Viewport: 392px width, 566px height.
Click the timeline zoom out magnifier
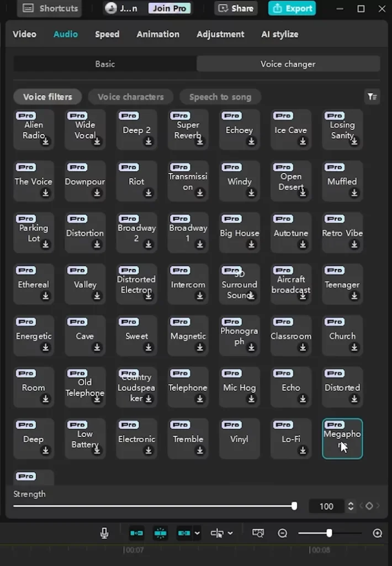pos(283,533)
